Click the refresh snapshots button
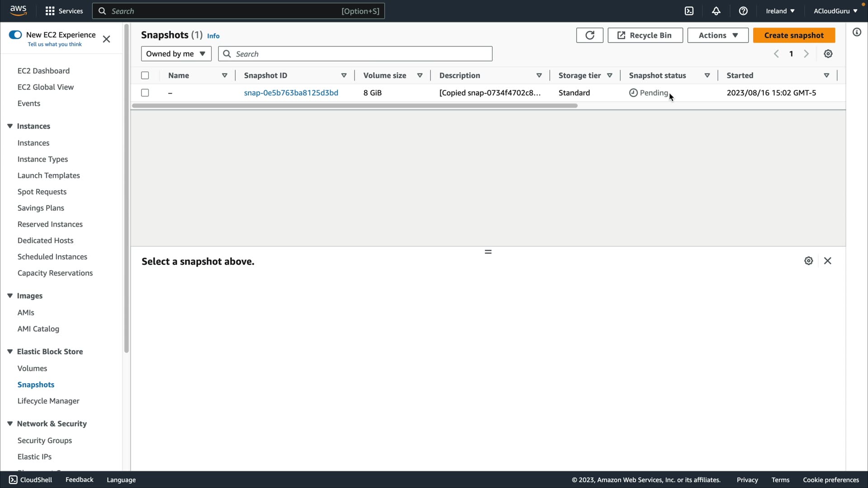The image size is (868, 488). coord(590,35)
